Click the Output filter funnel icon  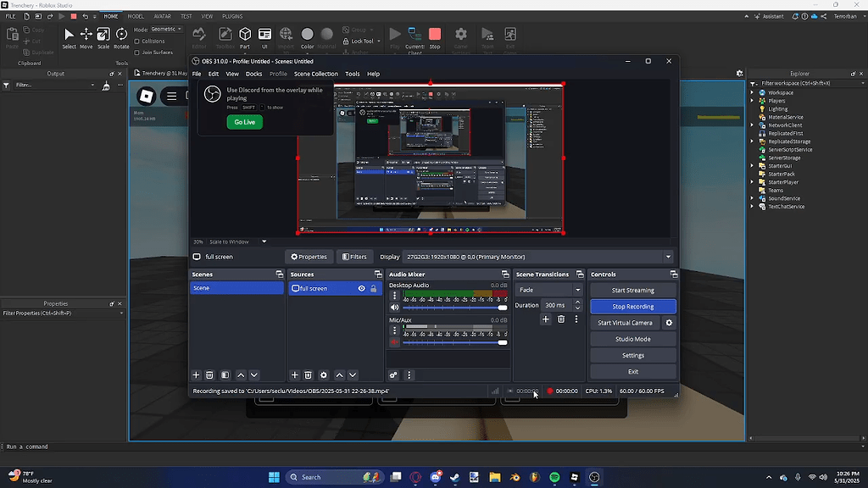6,86
